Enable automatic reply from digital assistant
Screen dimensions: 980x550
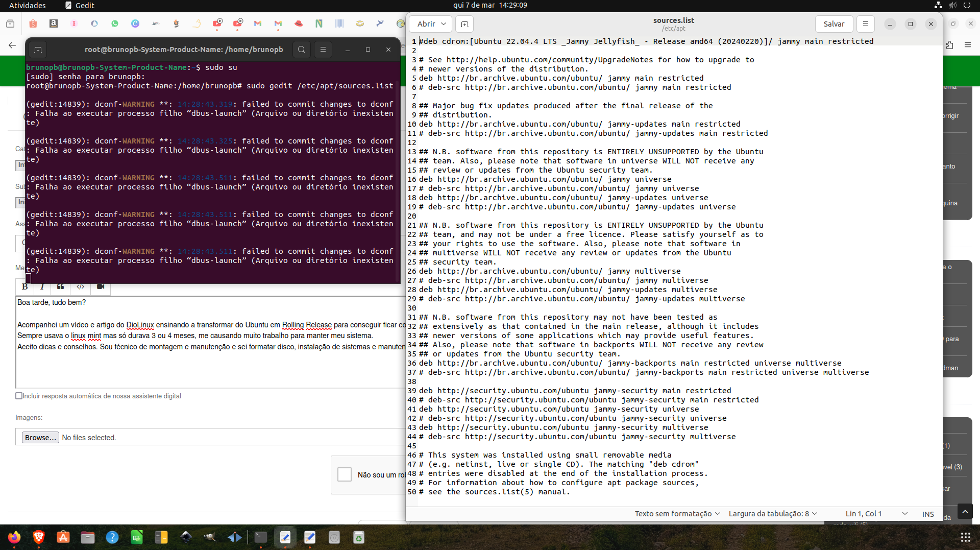pyautogui.click(x=19, y=396)
